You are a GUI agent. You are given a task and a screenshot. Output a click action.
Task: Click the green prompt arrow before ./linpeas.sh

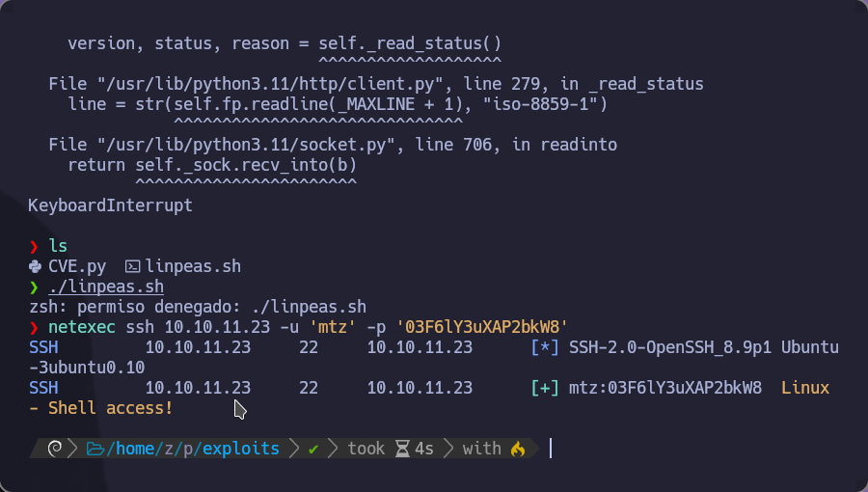(35, 287)
